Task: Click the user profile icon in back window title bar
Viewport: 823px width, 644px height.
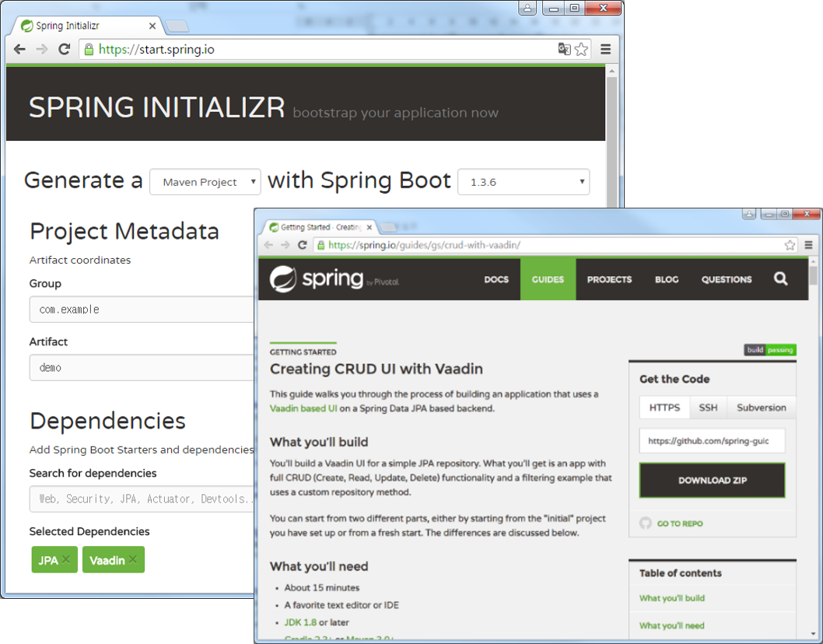Action: click(527, 8)
